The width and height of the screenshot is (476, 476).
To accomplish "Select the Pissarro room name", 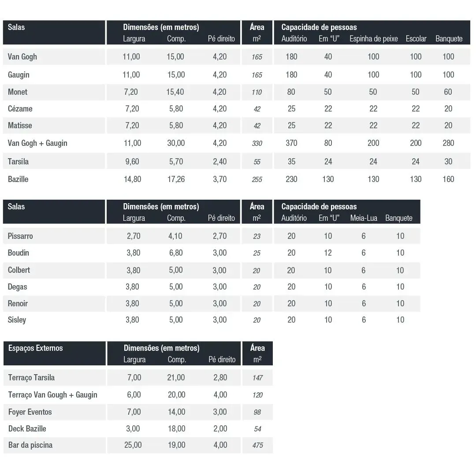I will point(20,236).
